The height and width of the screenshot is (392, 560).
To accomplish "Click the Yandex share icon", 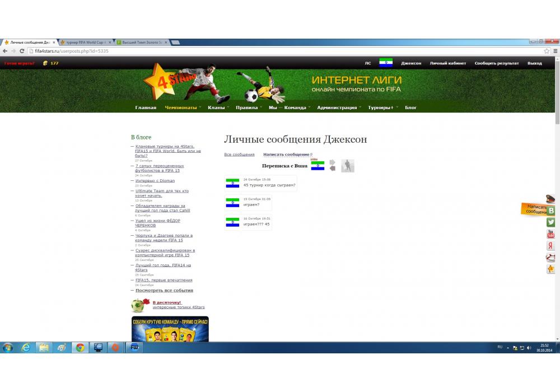I will pos(551,246).
